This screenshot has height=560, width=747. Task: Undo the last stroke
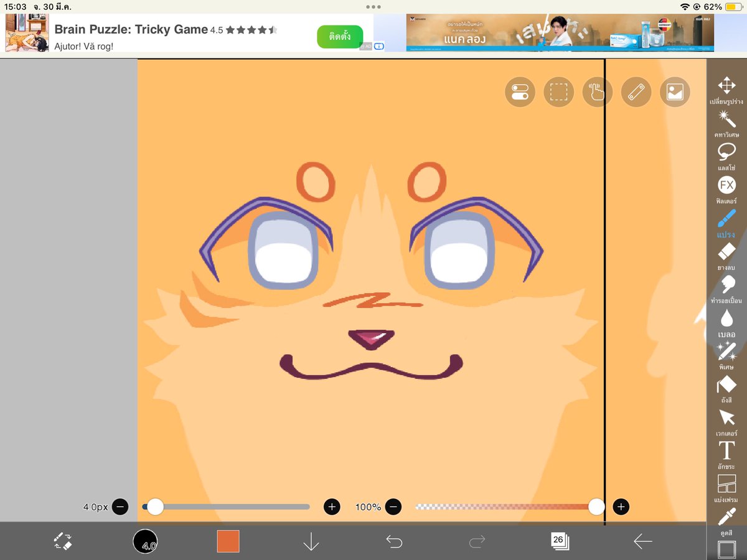(394, 541)
